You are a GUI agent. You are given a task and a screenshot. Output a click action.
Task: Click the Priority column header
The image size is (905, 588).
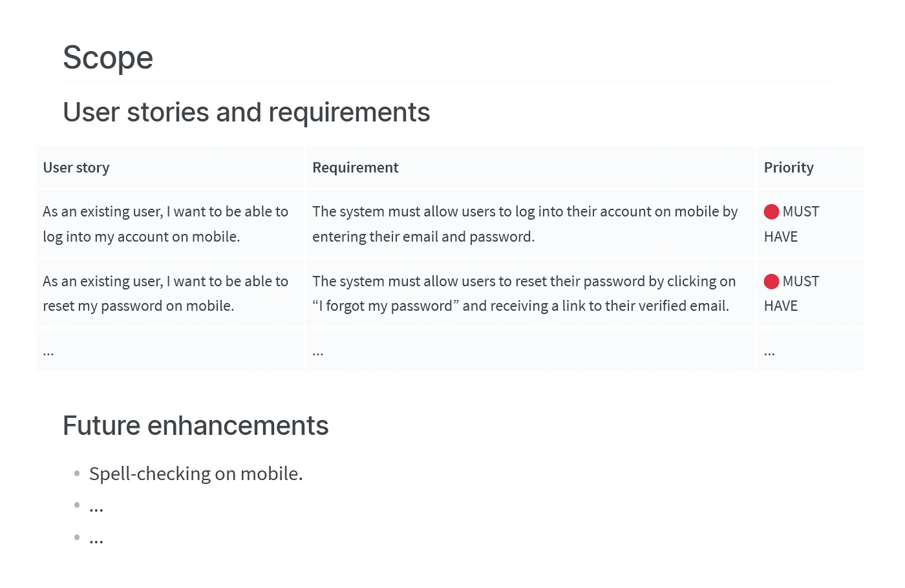[x=788, y=168]
